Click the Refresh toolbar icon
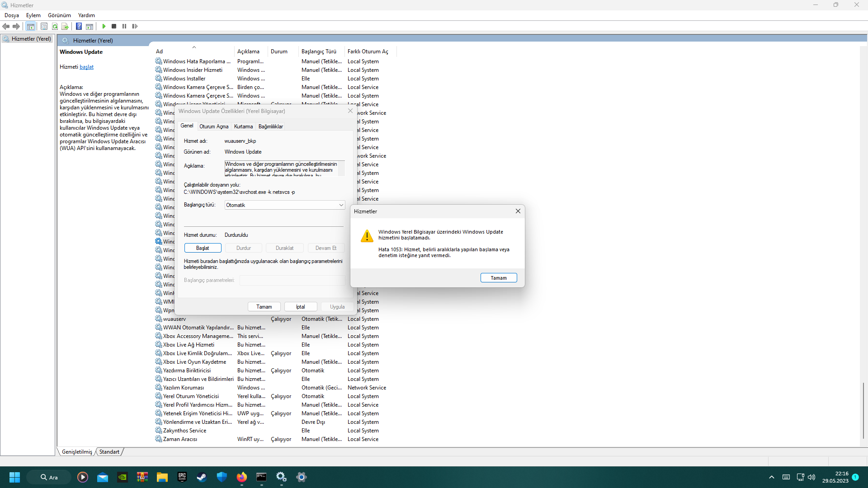The image size is (868, 488). pyautogui.click(x=55, y=26)
